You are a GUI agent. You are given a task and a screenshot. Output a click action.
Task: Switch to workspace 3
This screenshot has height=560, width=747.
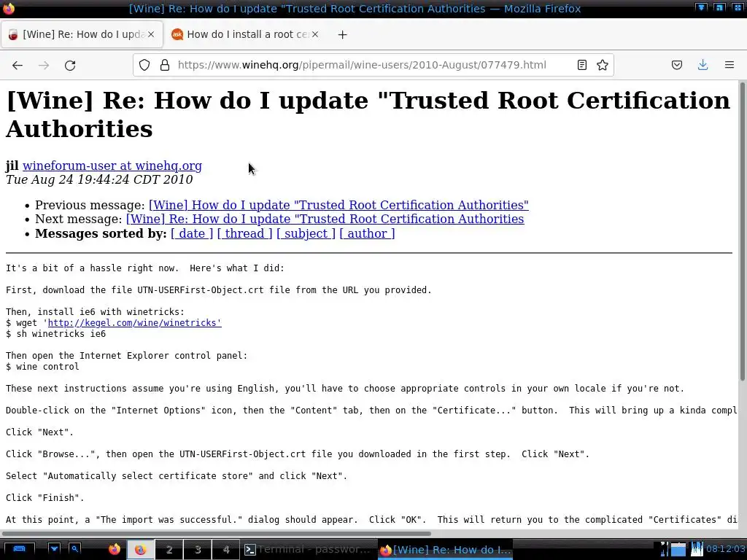[197, 550]
